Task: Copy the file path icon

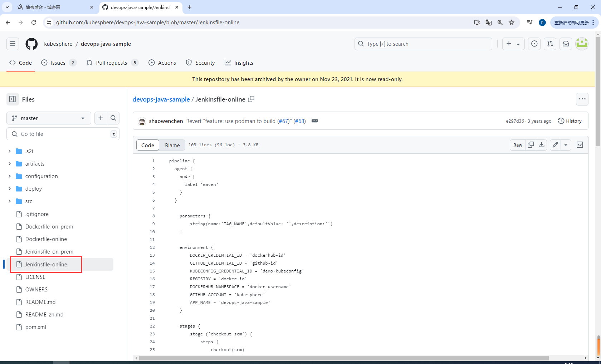Action: click(251, 99)
